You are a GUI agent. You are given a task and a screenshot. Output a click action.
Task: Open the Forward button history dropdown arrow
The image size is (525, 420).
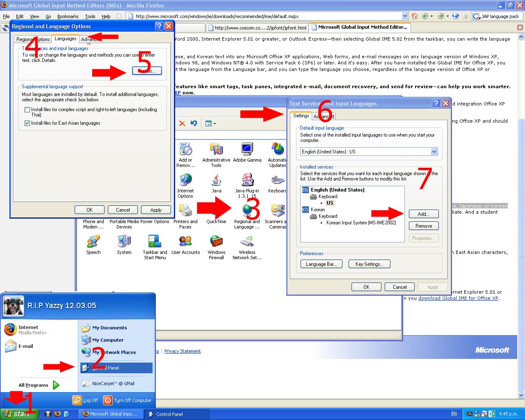pos(447,16)
